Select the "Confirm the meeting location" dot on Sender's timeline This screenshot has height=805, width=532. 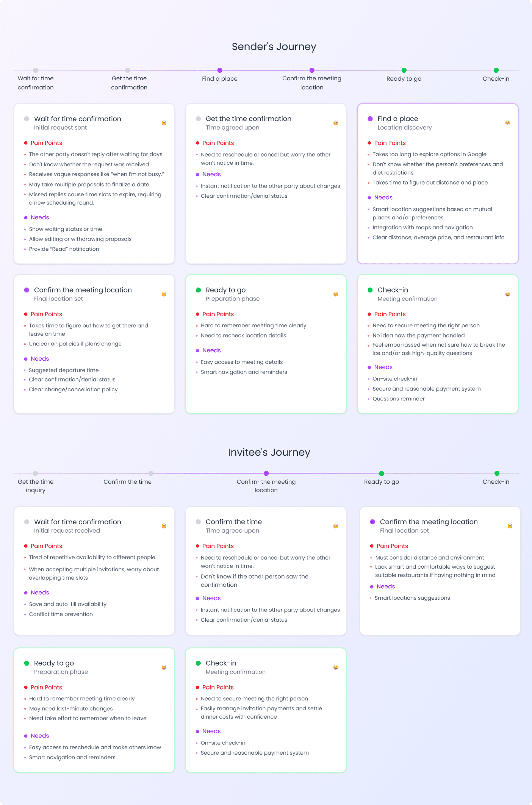click(x=312, y=70)
